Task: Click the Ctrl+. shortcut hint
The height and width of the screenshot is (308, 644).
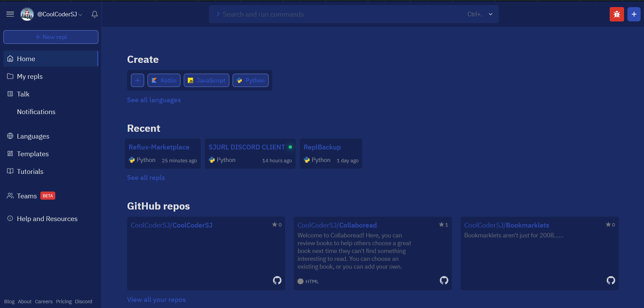Action: (x=475, y=14)
